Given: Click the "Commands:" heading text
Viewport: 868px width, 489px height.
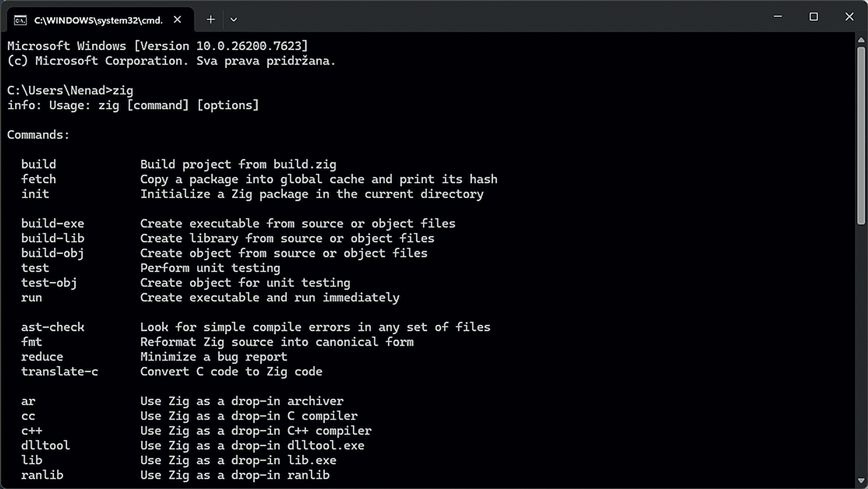Looking at the screenshot, I should (38, 135).
